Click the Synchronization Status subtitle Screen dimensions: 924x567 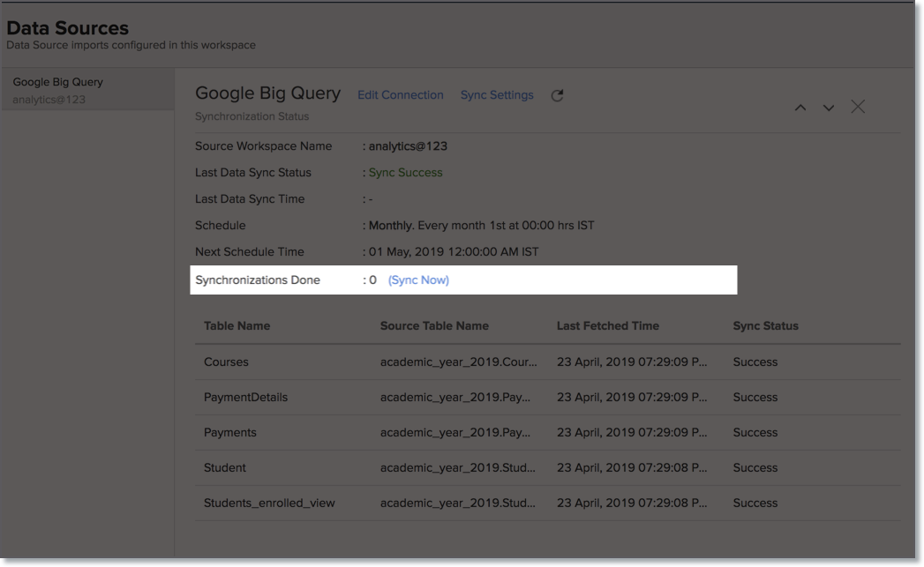[x=252, y=116]
